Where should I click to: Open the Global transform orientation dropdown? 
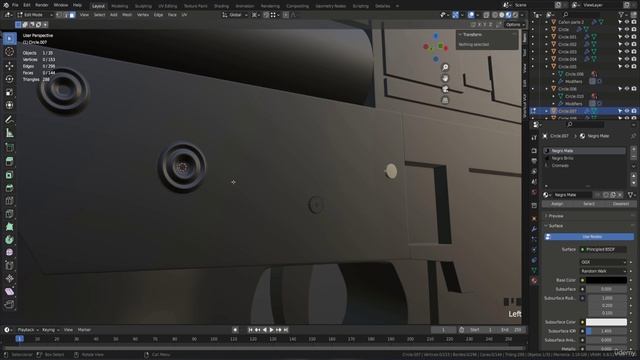235,15
